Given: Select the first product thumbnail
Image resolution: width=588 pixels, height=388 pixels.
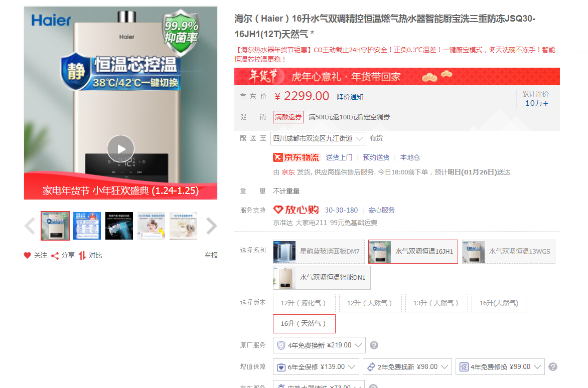Looking at the screenshot, I should [x=55, y=226].
